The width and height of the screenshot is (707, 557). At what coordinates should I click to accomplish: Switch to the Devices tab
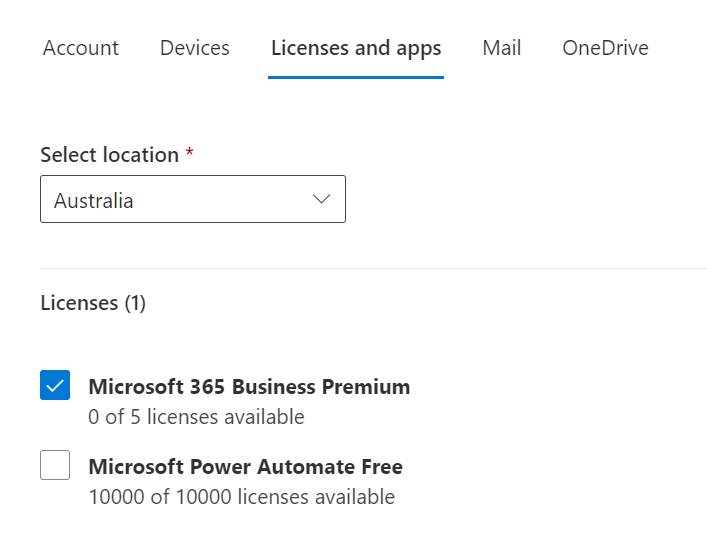point(195,48)
